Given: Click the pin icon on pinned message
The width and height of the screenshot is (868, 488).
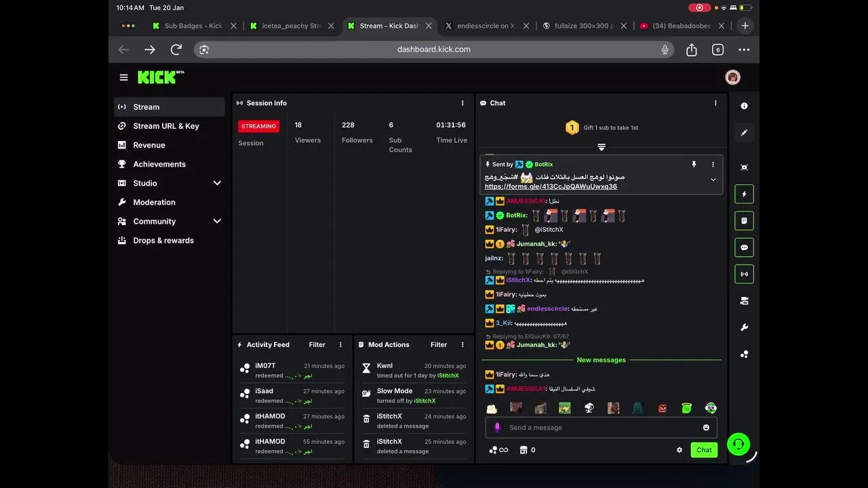Looking at the screenshot, I should [694, 164].
